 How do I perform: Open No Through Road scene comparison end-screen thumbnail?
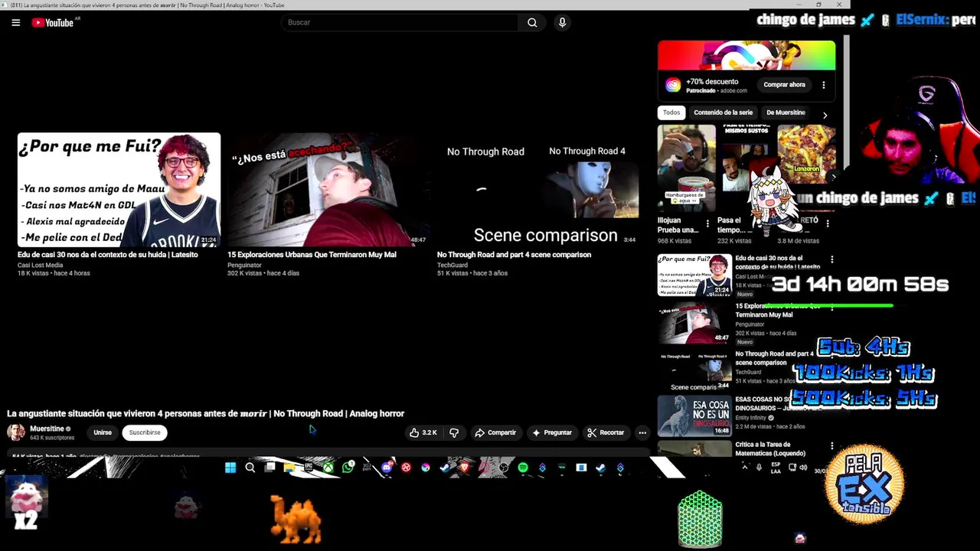538,190
